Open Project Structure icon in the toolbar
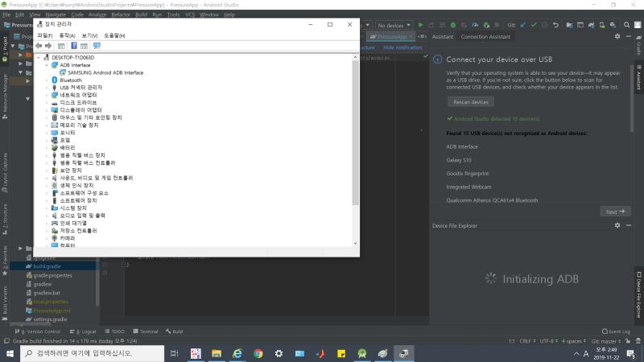644x362 pixels. point(569,25)
